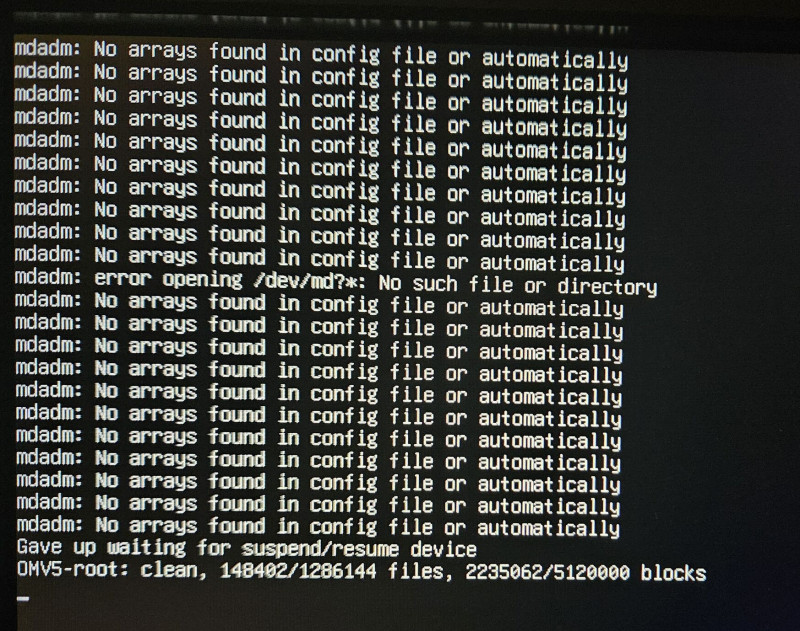Click the word "blocks" ending the last line
The width and height of the screenshot is (800, 631).
[673, 573]
